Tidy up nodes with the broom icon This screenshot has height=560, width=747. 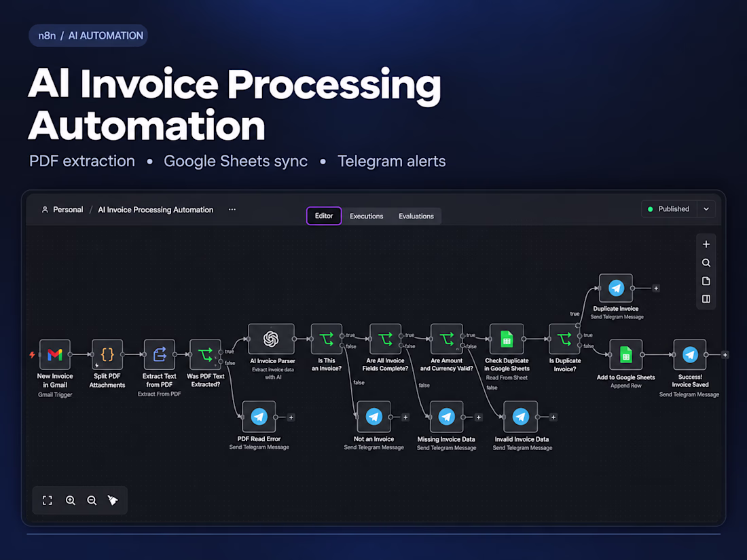pos(113,500)
